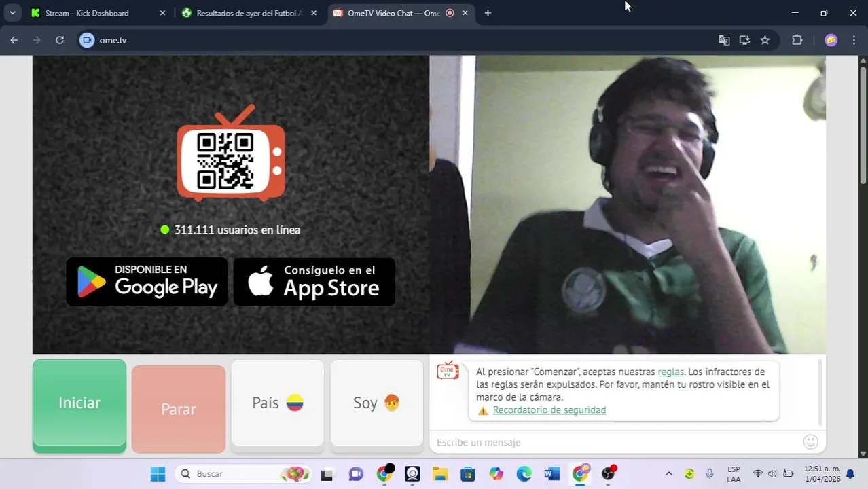Reload the ome.tv page
Viewport: 868px width, 489px height.
[60, 40]
